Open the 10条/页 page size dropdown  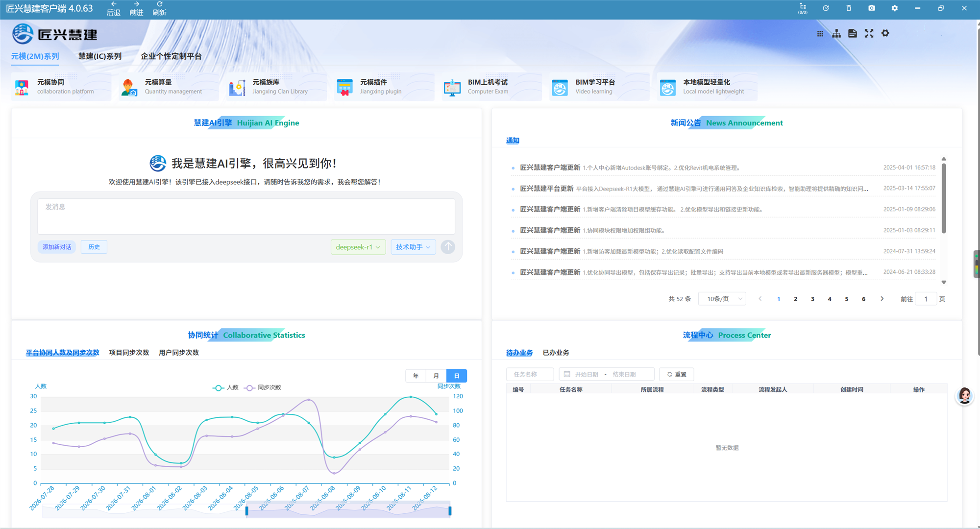coord(722,299)
